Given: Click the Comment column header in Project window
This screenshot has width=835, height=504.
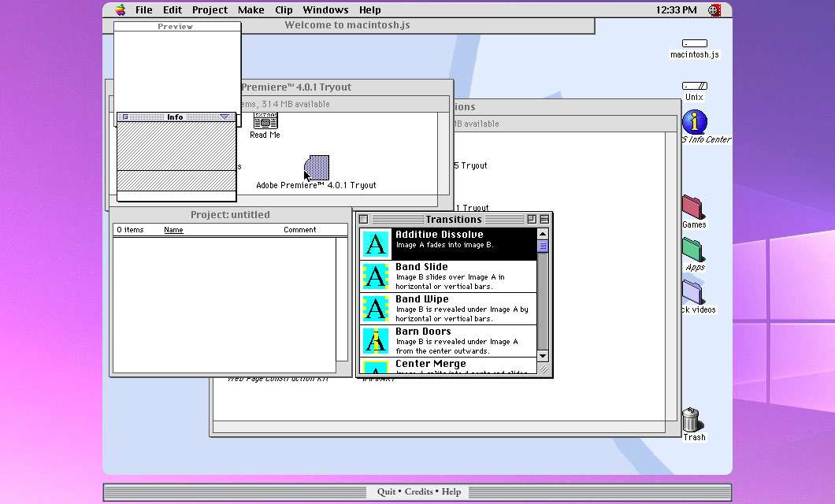Looking at the screenshot, I should [x=300, y=230].
